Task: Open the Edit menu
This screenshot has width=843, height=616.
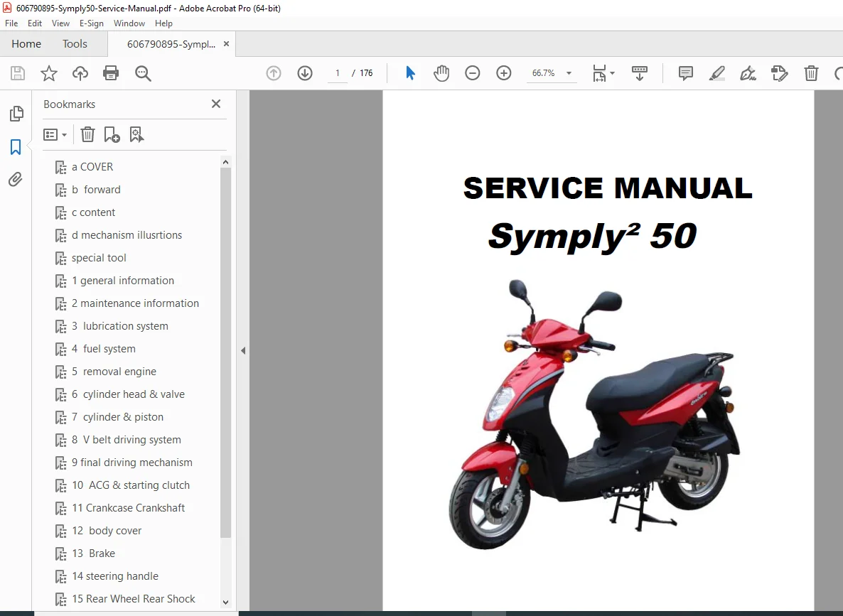Action: coord(35,23)
